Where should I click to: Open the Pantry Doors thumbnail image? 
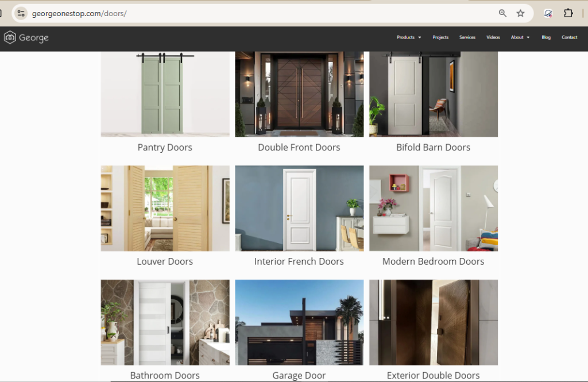(165, 94)
